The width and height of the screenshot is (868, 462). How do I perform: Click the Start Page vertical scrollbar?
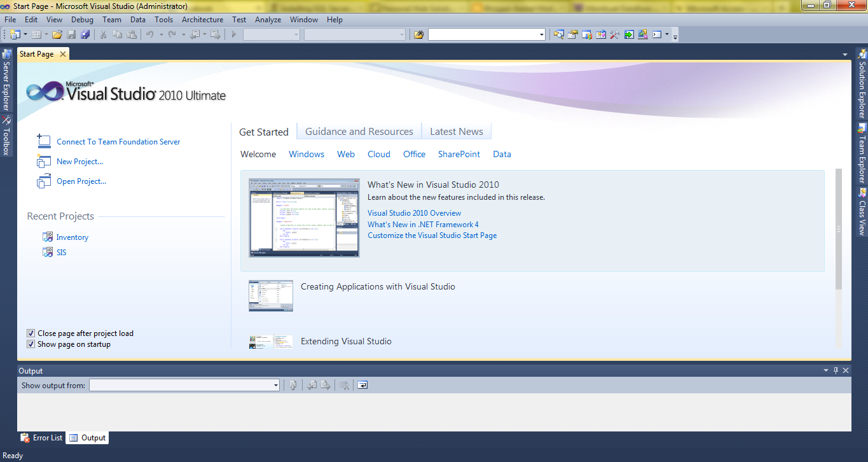pyautogui.click(x=838, y=229)
